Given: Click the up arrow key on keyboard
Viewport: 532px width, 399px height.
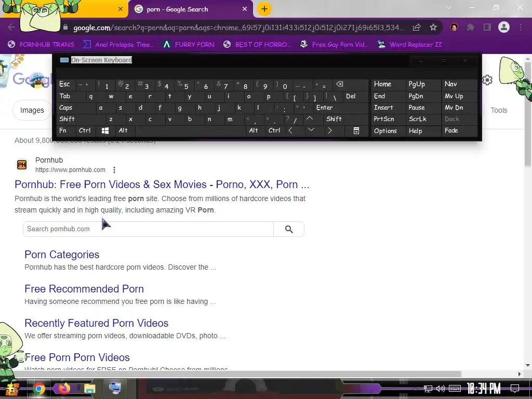Looking at the screenshot, I should click(310, 119).
